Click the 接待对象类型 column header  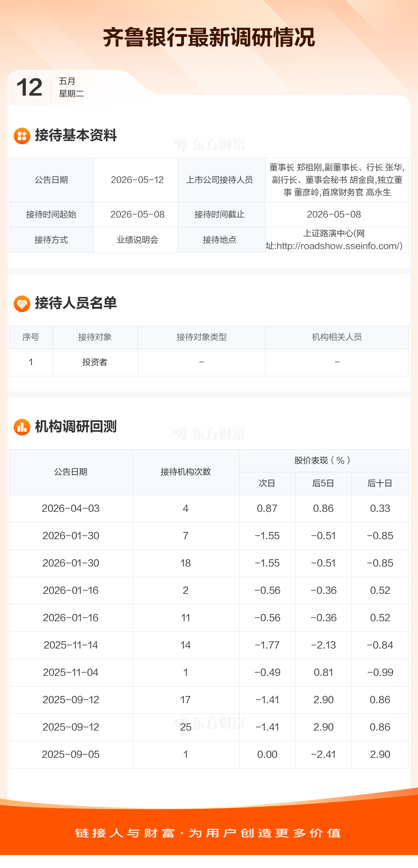[x=201, y=337]
